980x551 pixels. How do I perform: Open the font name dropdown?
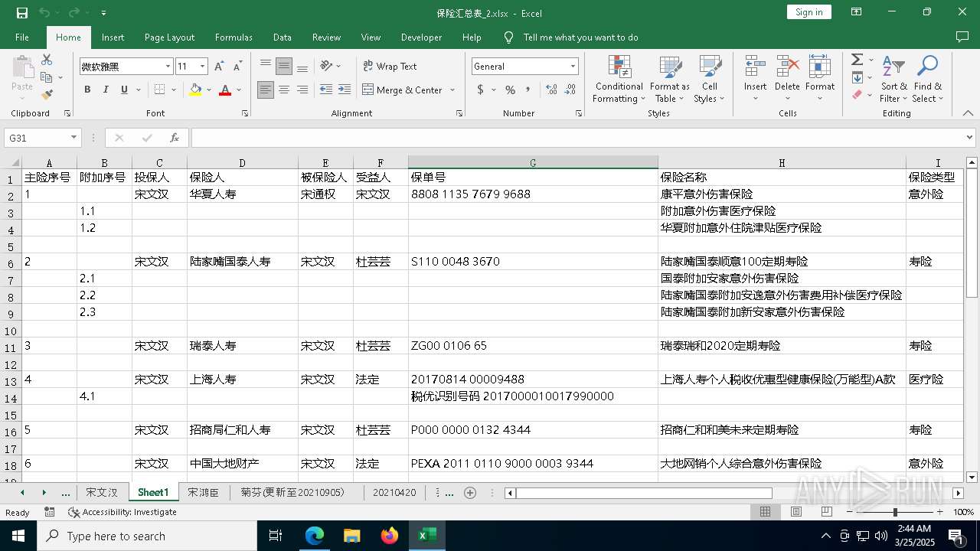point(168,67)
